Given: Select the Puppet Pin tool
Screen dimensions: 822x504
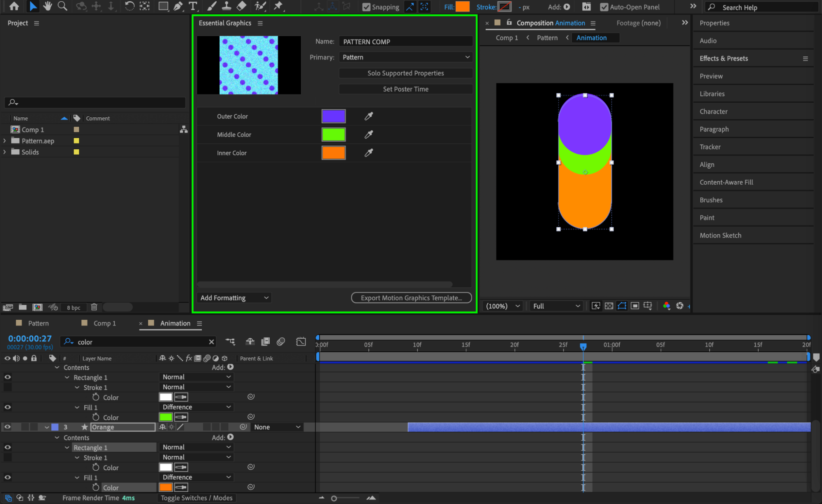Looking at the screenshot, I should pos(278,6).
